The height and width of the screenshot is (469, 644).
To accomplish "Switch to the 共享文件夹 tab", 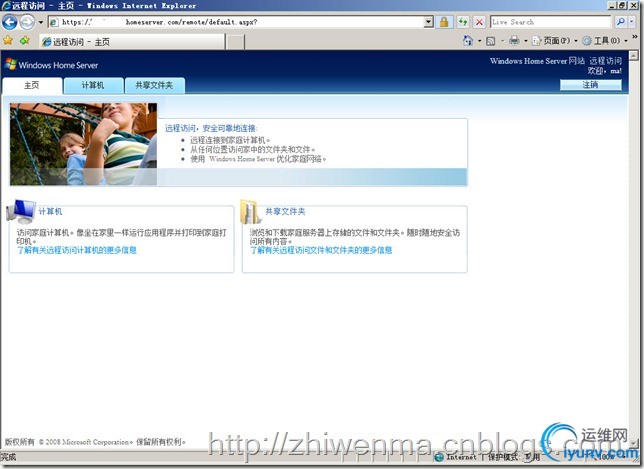I will pyautogui.click(x=154, y=85).
